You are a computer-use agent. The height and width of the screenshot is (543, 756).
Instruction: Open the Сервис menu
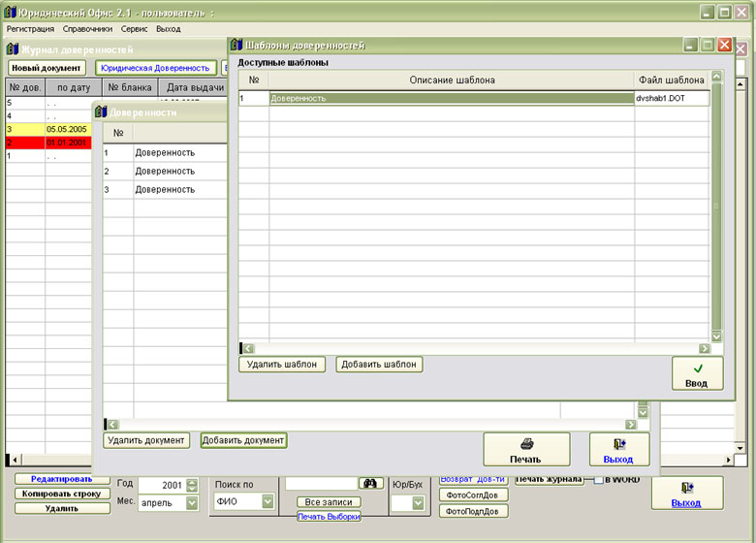pyautogui.click(x=134, y=29)
